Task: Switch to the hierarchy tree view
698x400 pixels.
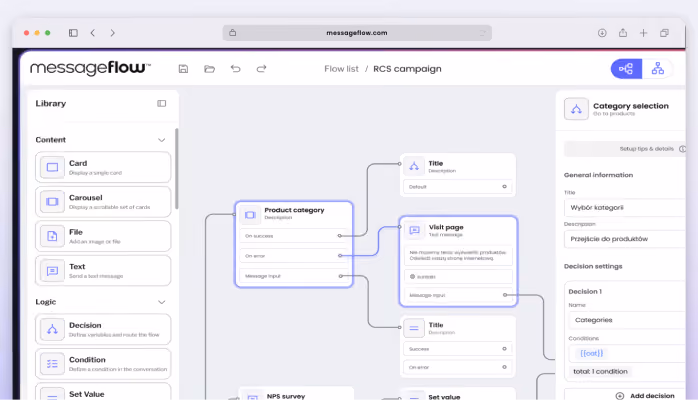Action: pos(657,69)
